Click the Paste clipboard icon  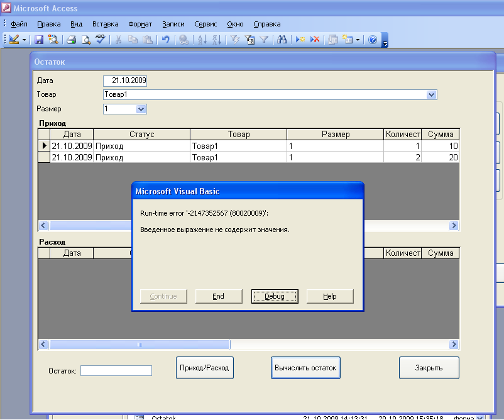tap(147, 40)
